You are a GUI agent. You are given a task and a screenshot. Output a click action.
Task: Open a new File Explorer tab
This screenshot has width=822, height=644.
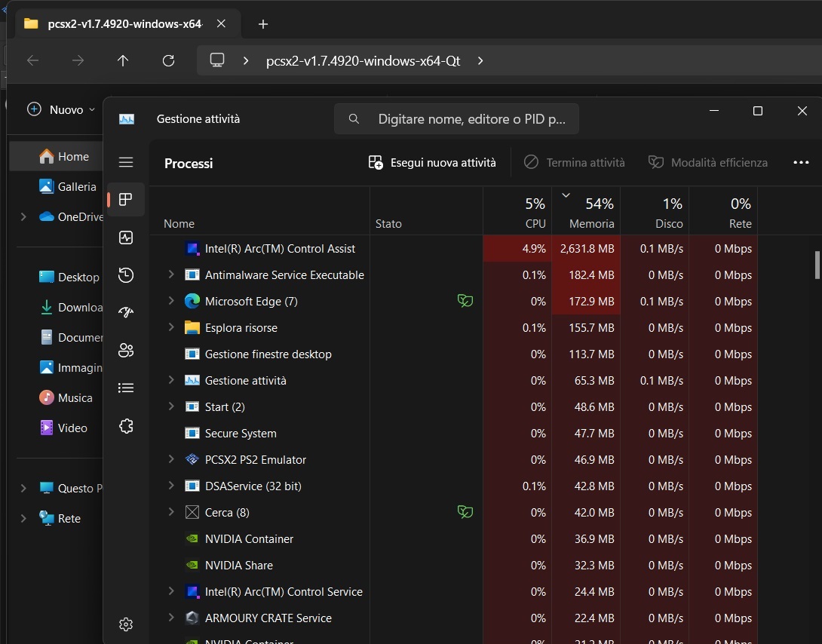tap(263, 24)
